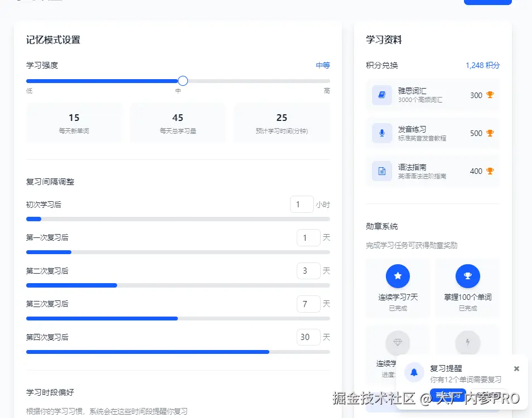Click the trophy icon next to 300 points
The height and width of the screenshot is (418, 532).
point(490,95)
